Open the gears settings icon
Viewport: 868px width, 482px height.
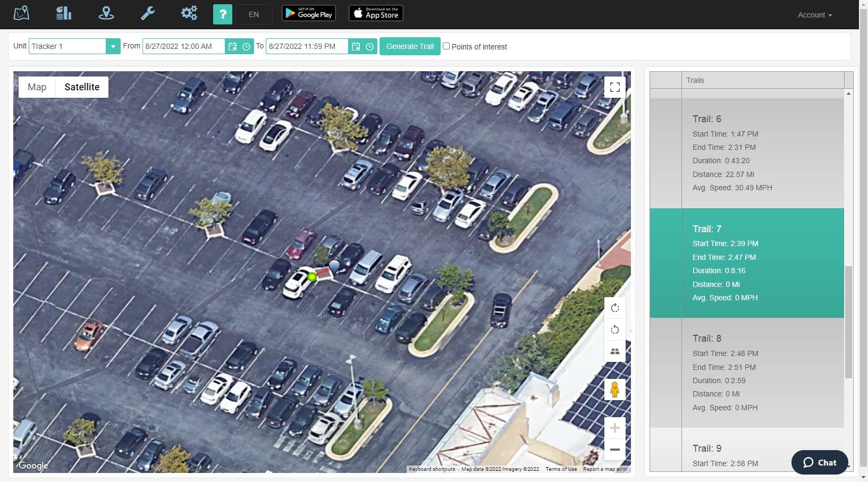pos(189,13)
